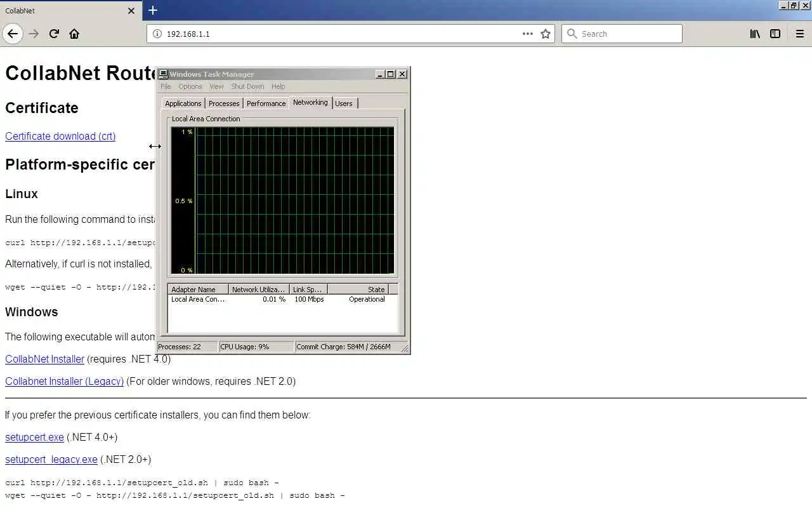Download setupcert.exe link

(x=34, y=437)
